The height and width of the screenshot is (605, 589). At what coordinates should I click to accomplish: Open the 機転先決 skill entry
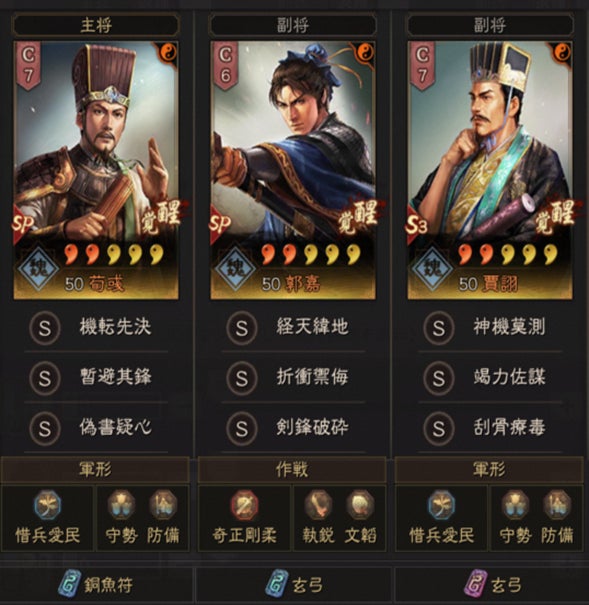point(96,328)
